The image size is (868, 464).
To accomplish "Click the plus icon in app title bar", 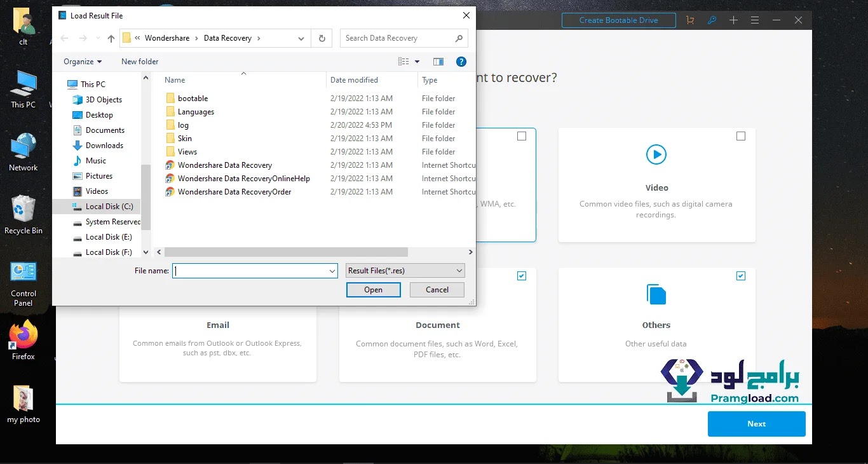I will (733, 20).
